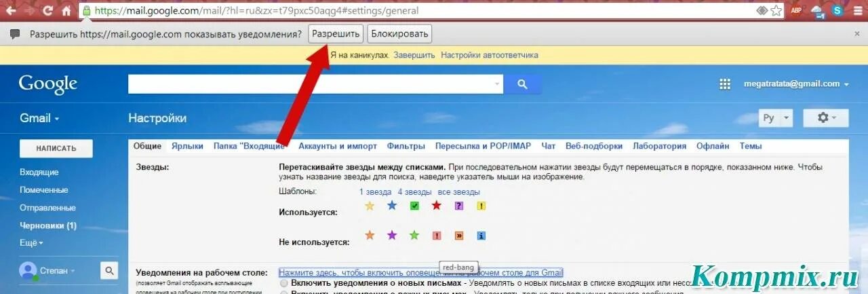Click the Завершить vacation link

click(x=414, y=55)
